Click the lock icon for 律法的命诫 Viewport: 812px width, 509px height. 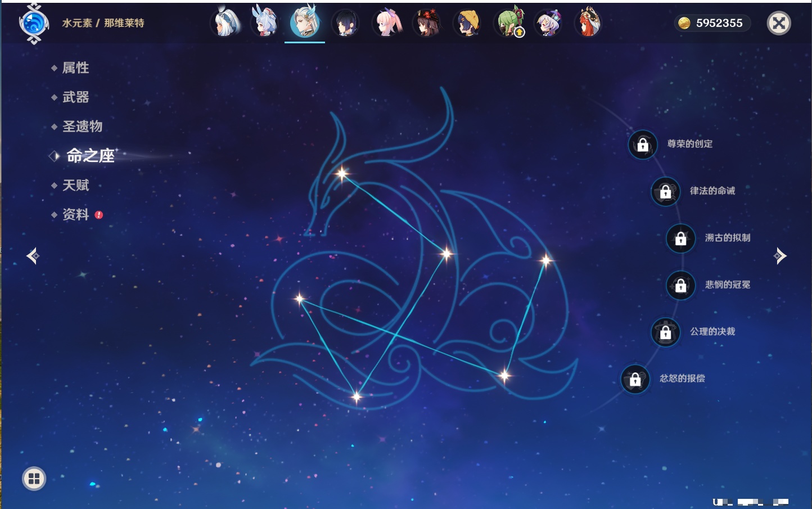665,191
